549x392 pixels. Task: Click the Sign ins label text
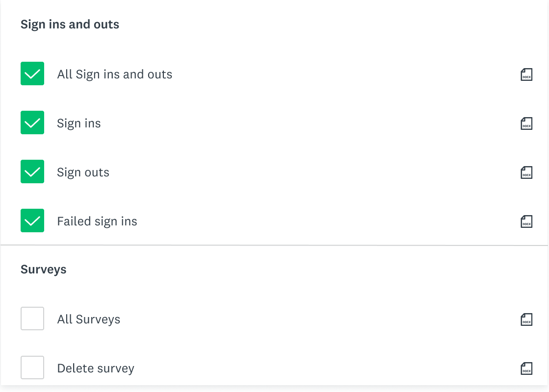click(79, 123)
